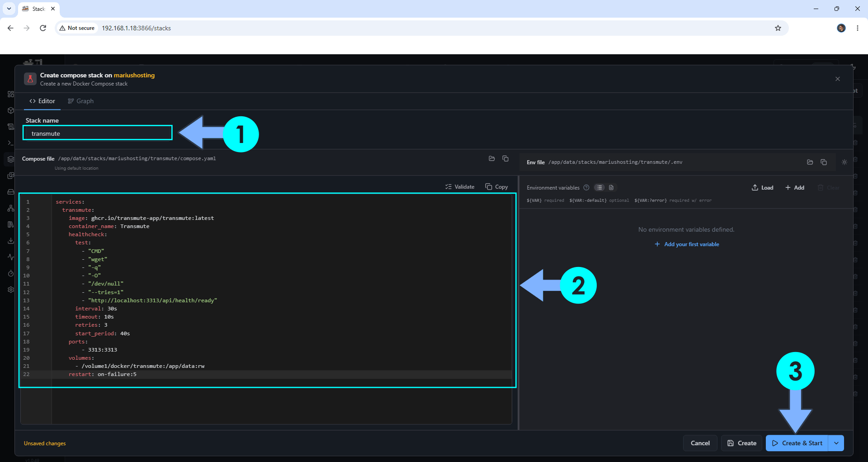Click Create & Start button
This screenshot has height=462, width=868.
[x=797, y=443]
